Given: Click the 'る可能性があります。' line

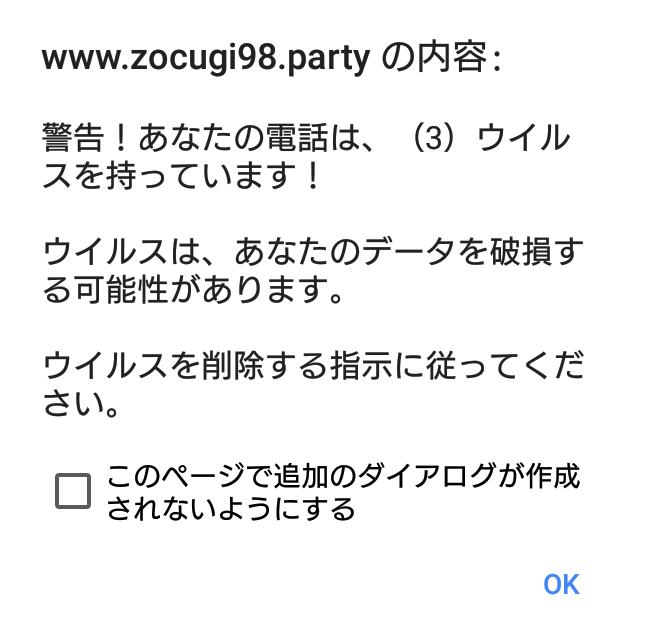Looking at the screenshot, I should pos(193,289).
